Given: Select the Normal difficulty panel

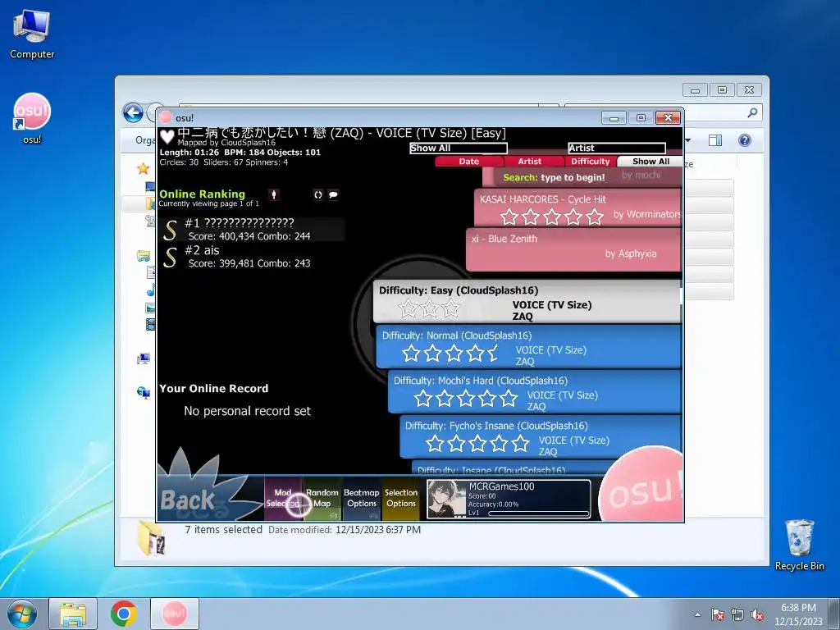Looking at the screenshot, I should 529,347.
